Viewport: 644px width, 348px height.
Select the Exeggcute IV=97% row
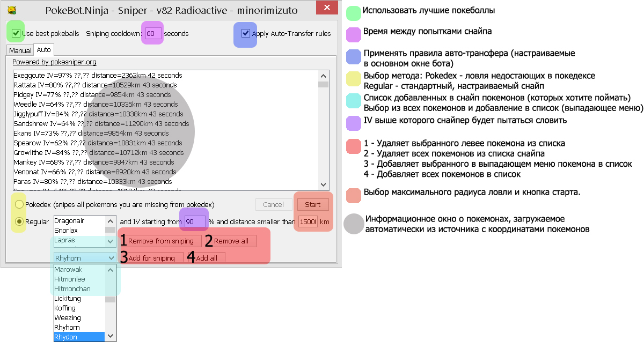click(x=165, y=76)
